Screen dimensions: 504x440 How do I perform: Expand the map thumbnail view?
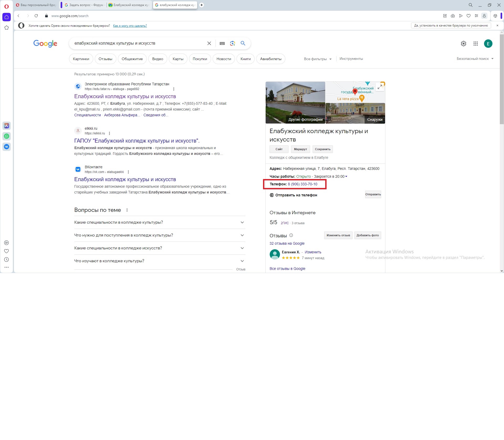(380, 87)
